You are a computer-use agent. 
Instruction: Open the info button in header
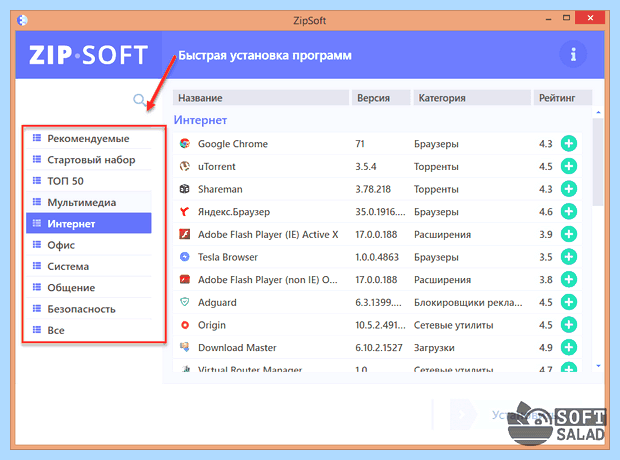(x=573, y=54)
